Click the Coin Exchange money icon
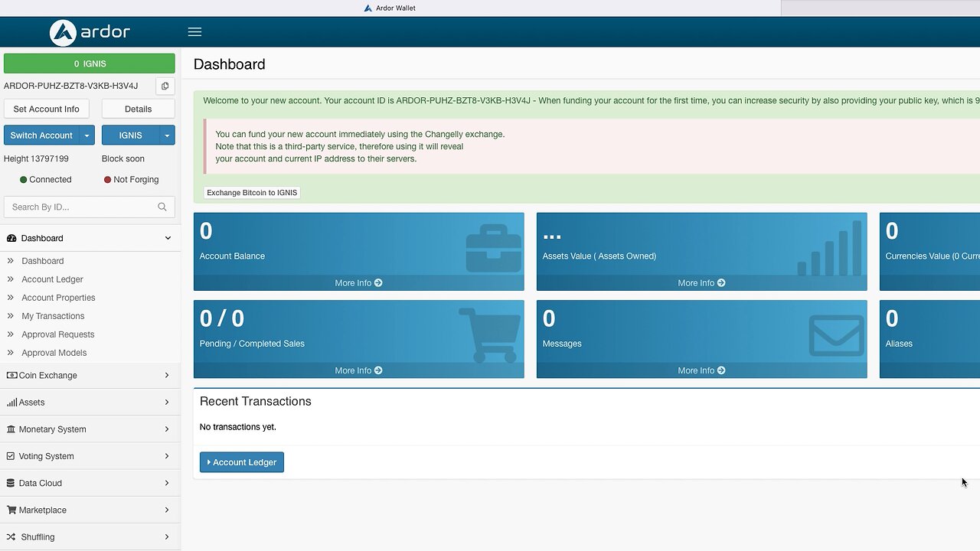980x551 pixels. pos(11,375)
